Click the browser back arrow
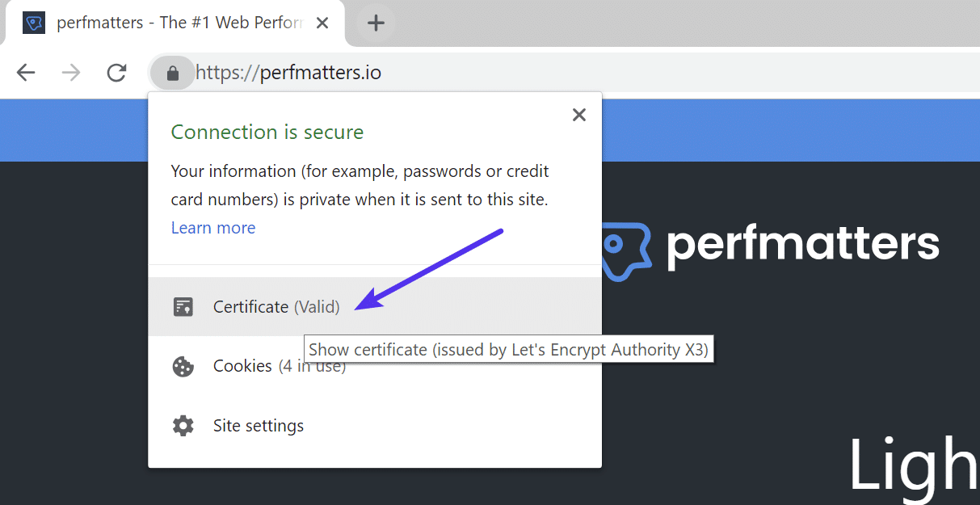 click(26, 72)
